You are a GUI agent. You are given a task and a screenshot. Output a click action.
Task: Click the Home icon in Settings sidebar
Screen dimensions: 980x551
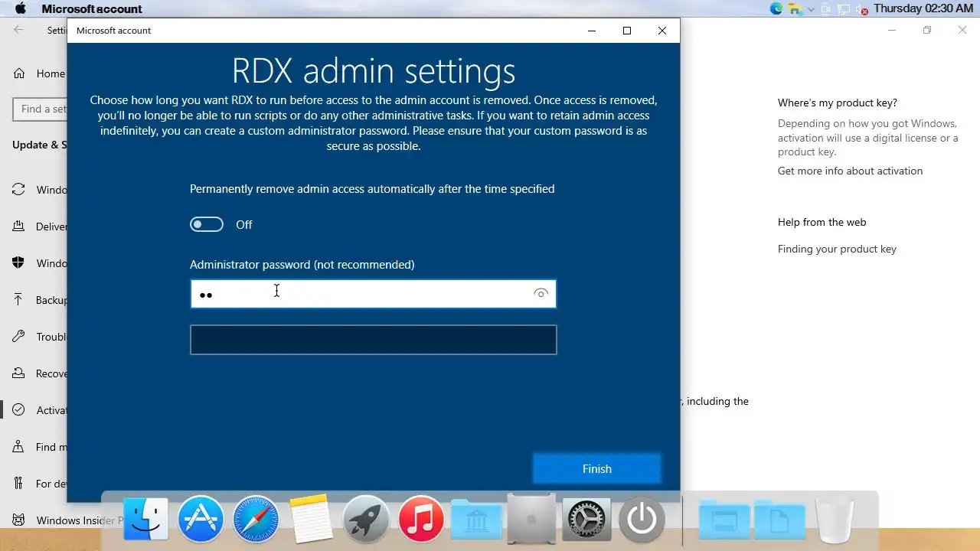click(20, 73)
